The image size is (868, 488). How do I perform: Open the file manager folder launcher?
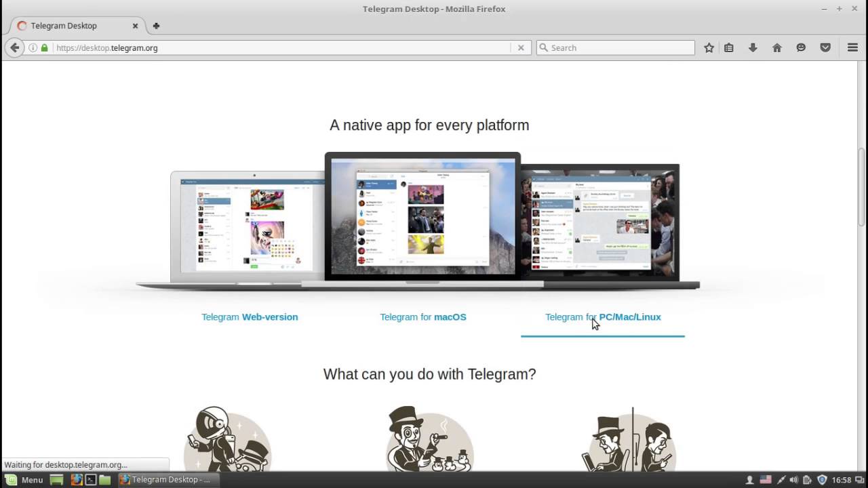104,479
